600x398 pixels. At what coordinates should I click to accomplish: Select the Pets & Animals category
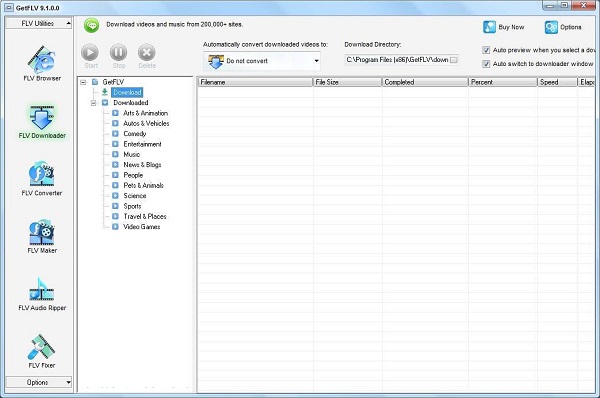point(143,185)
